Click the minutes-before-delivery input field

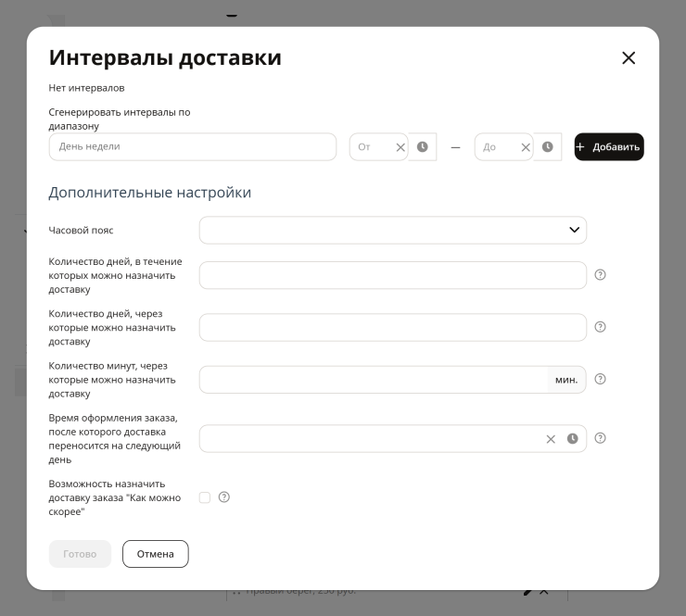(x=374, y=380)
